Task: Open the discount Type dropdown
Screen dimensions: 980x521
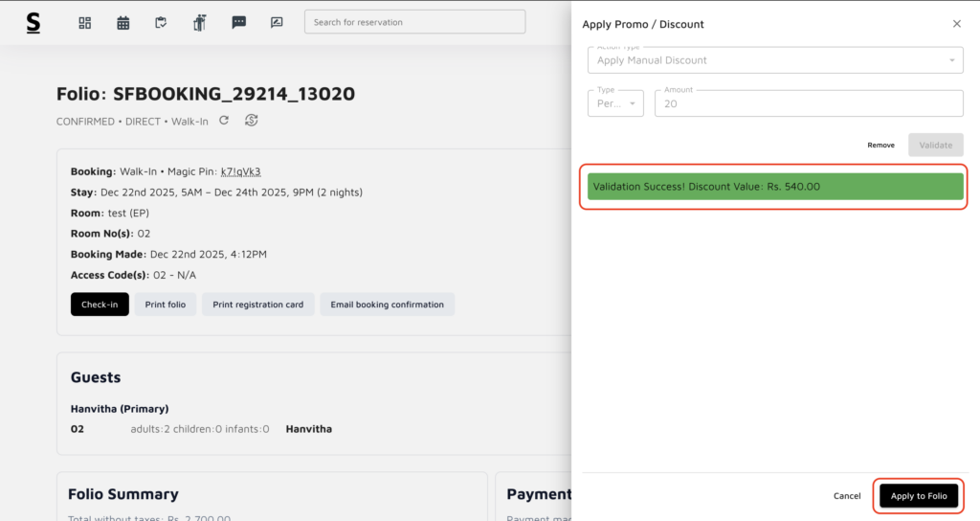Action: (615, 103)
